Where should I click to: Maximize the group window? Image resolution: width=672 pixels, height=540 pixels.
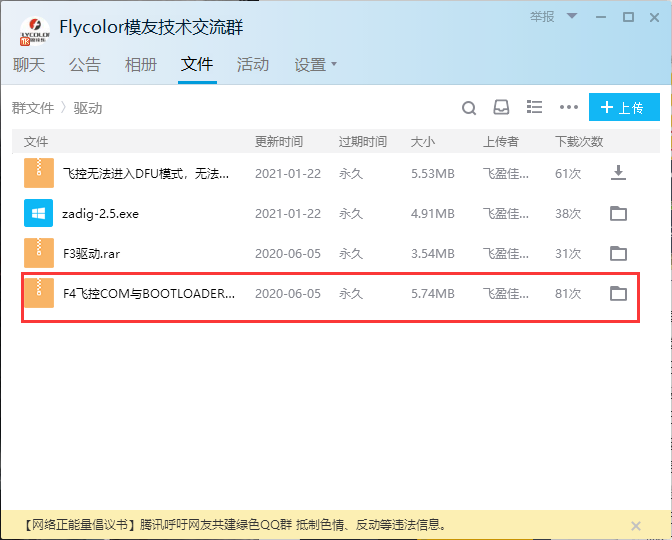pyautogui.click(x=628, y=17)
